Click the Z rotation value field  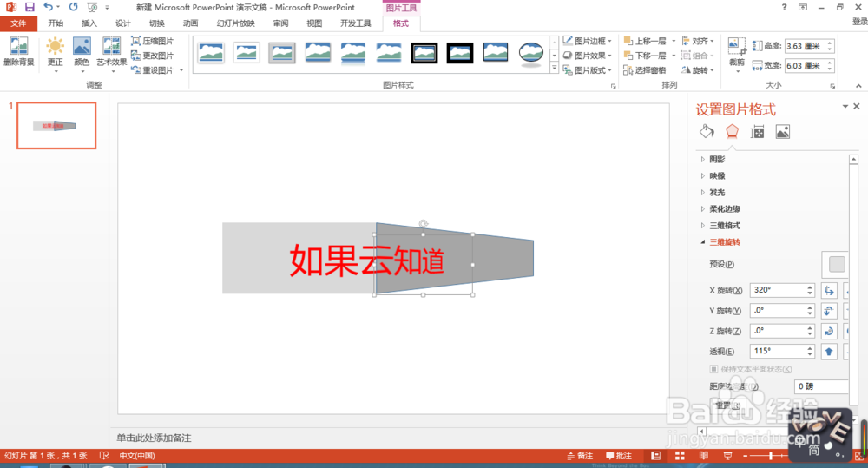(779, 331)
